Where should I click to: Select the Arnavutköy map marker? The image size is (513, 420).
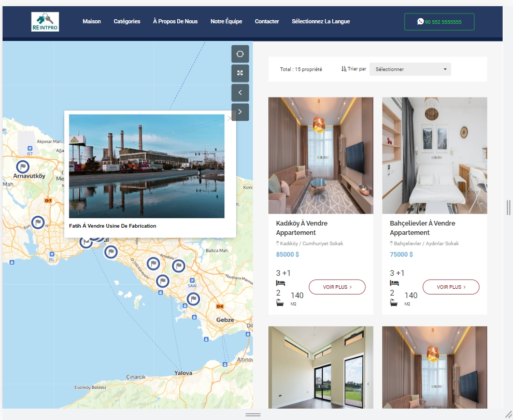23,166
